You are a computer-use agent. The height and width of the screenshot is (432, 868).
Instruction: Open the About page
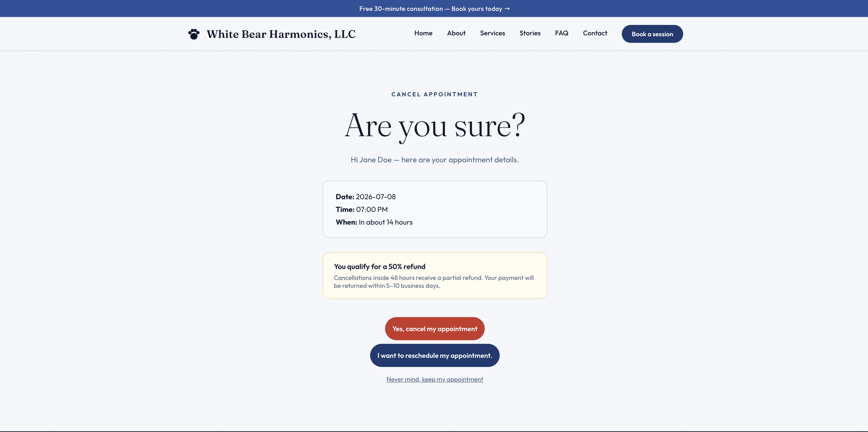tap(456, 33)
